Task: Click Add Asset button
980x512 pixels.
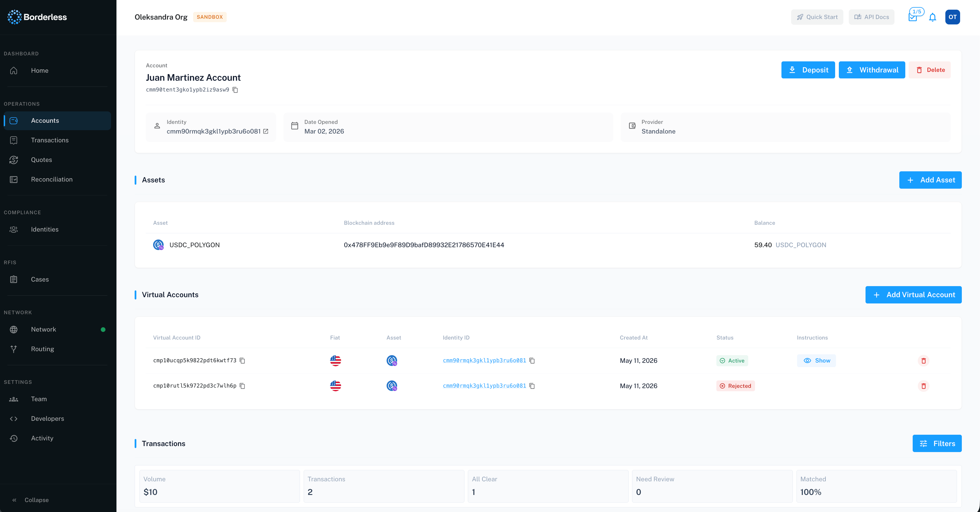Action: (x=930, y=180)
